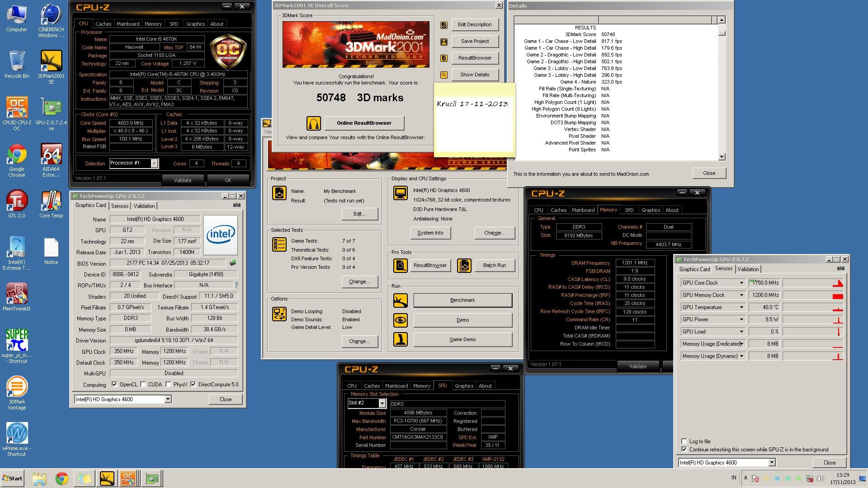Open the Notice file on desktop
Viewport: 868px width, 488px height.
coord(51,251)
